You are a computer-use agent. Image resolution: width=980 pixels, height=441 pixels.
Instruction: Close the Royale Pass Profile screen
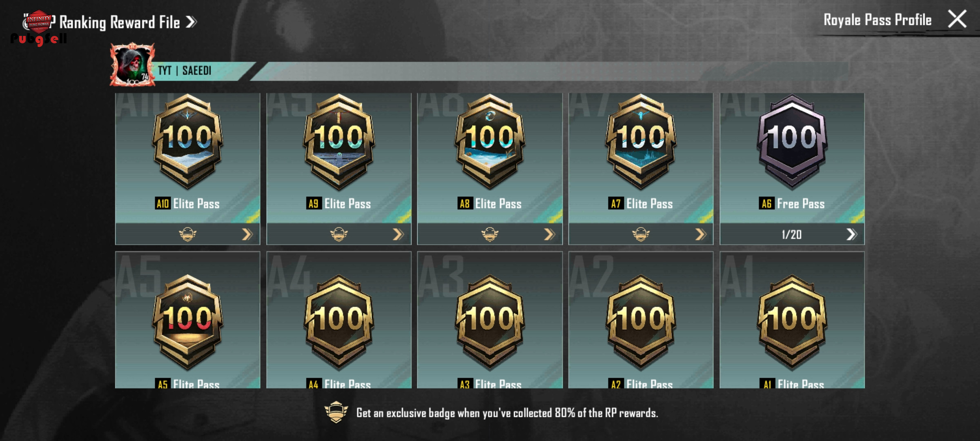click(957, 19)
